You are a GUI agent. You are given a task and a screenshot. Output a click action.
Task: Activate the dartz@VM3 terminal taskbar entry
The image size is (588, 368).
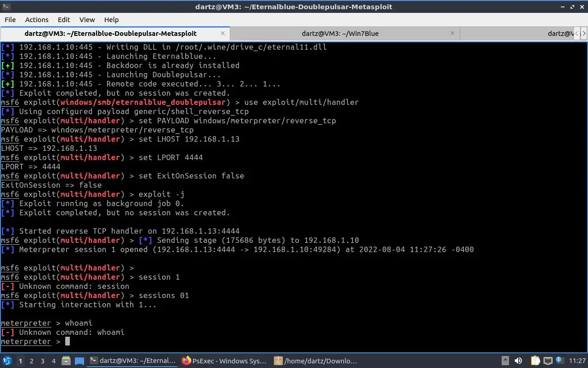[x=132, y=361]
